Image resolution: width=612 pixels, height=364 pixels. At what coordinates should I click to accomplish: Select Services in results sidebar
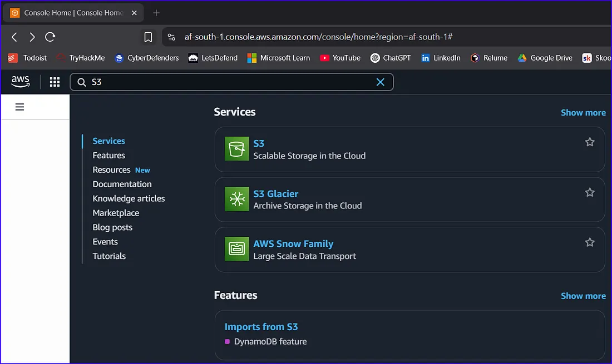[x=108, y=141]
